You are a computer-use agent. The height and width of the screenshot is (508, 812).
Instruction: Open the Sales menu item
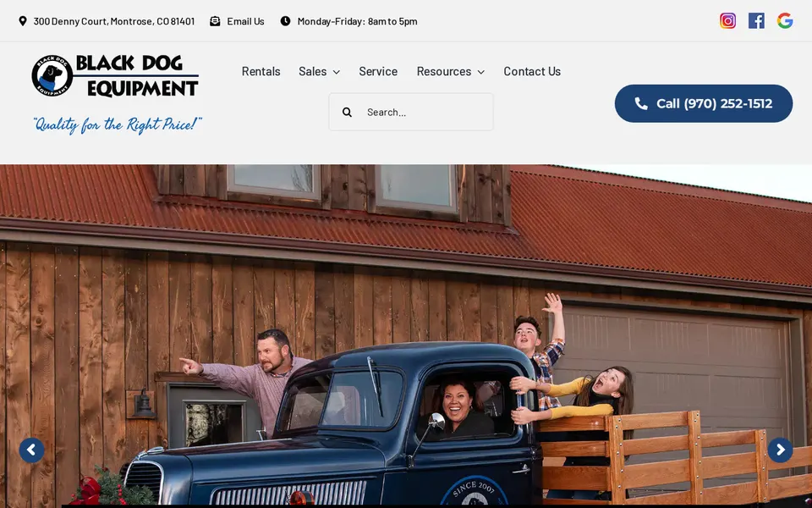pos(313,71)
